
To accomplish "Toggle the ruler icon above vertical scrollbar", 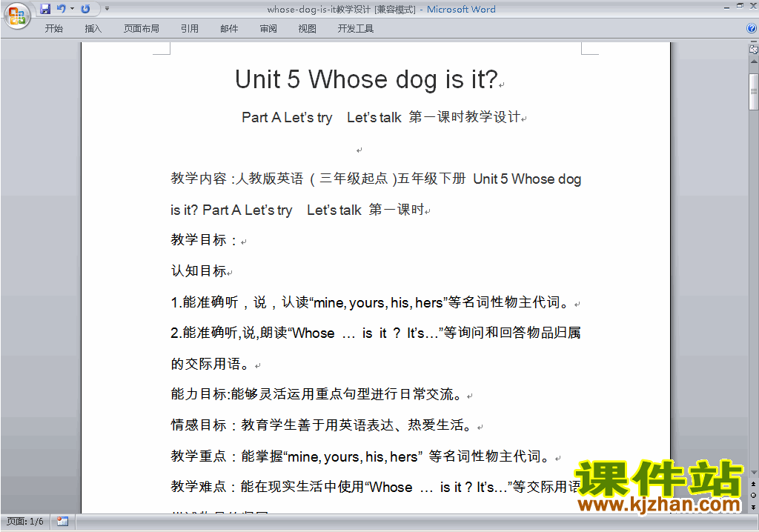I will coord(753,49).
